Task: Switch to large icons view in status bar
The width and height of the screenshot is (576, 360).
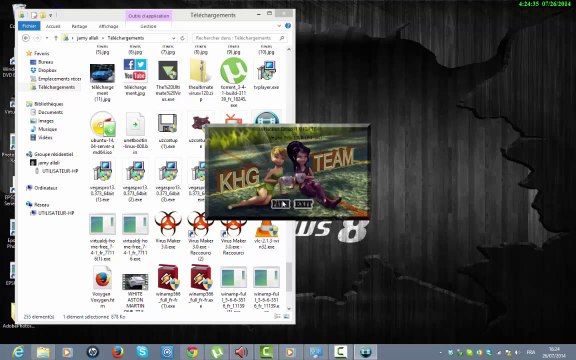Action: click(286, 316)
